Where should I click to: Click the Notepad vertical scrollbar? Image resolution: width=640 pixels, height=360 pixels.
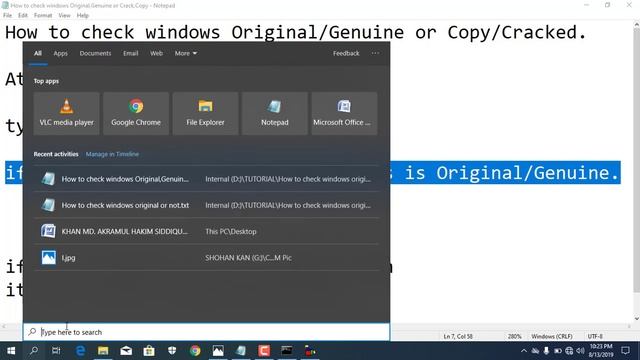click(636, 160)
